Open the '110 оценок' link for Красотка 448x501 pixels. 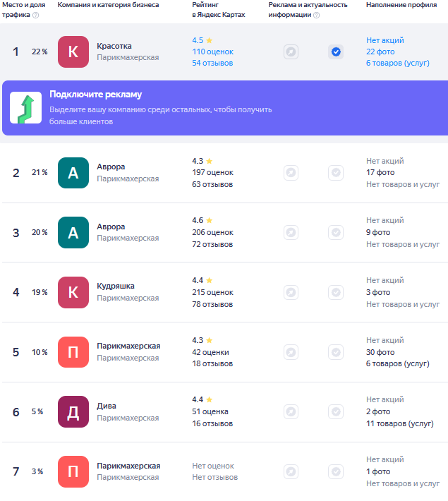pyautogui.click(x=212, y=52)
